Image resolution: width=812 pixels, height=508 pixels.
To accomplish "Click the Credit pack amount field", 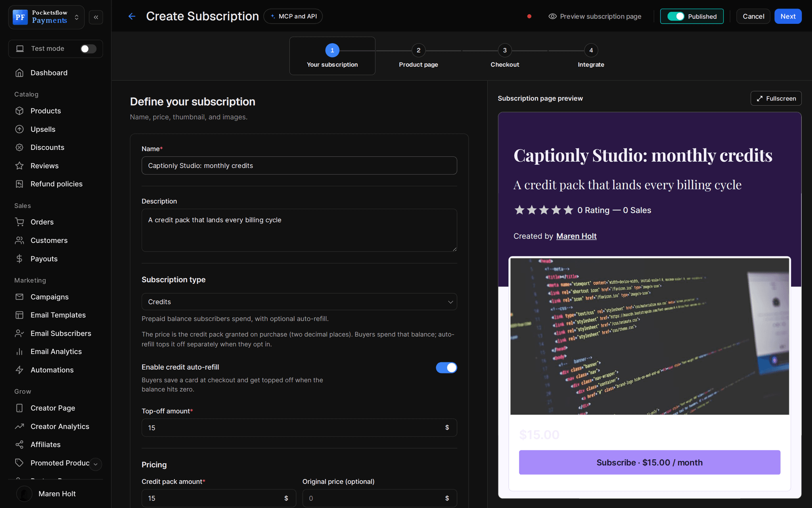I will (x=218, y=498).
